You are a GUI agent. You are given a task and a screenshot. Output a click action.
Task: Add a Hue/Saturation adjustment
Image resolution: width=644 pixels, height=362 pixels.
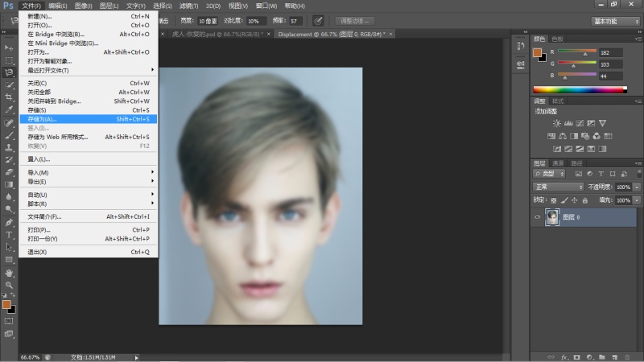tap(551, 136)
